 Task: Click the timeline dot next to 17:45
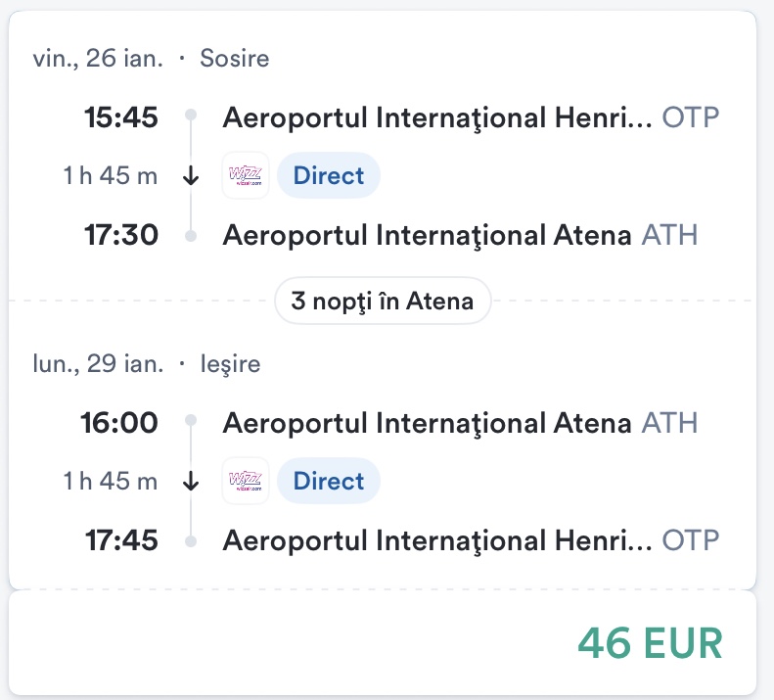(192, 539)
